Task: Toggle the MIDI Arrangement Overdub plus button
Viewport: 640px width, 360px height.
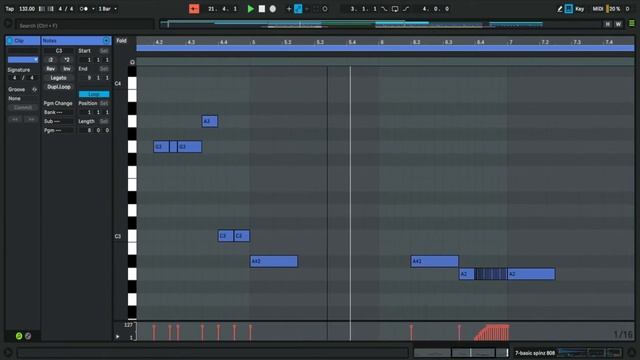Action: tap(289, 9)
